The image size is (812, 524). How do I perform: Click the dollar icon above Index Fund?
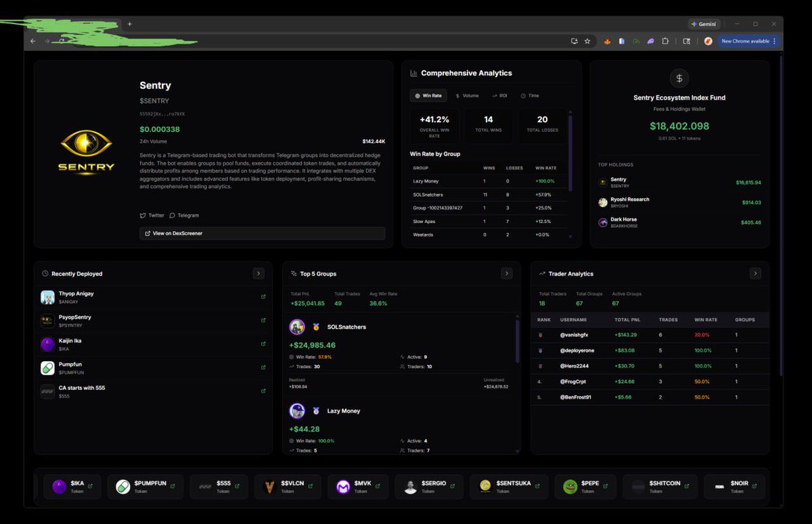pos(679,78)
